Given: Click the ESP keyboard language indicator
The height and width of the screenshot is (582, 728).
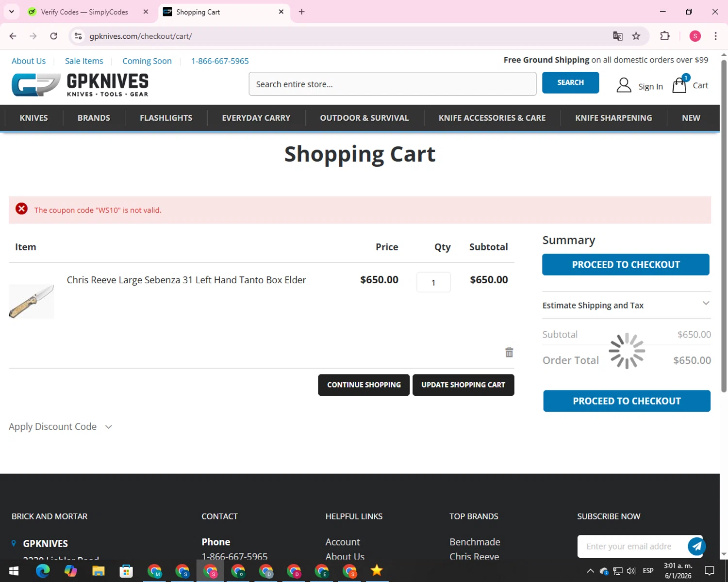Looking at the screenshot, I should [x=648, y=571].
